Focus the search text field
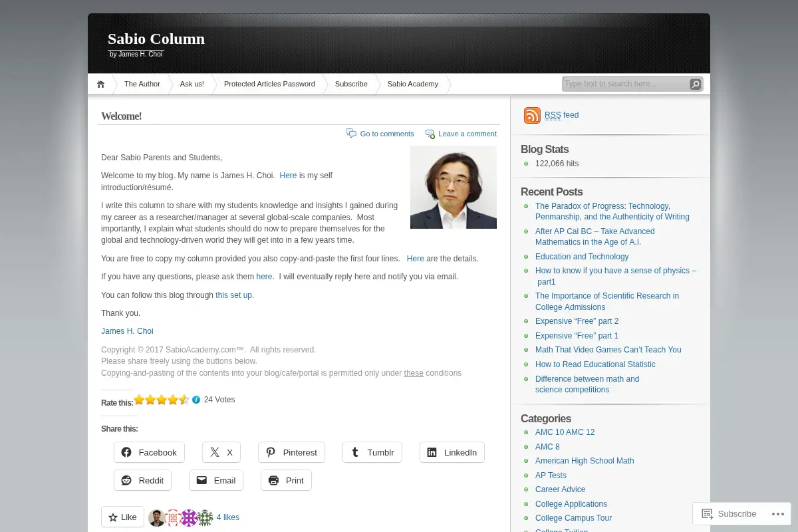The image size is (798, 532). coord(625,84)
